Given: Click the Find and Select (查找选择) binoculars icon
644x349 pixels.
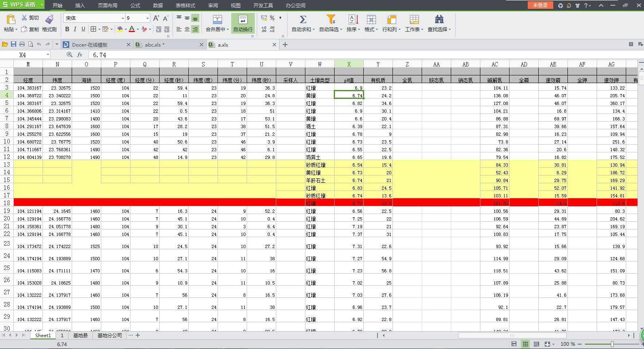Looking at the screenshot, I should (439, 19).
